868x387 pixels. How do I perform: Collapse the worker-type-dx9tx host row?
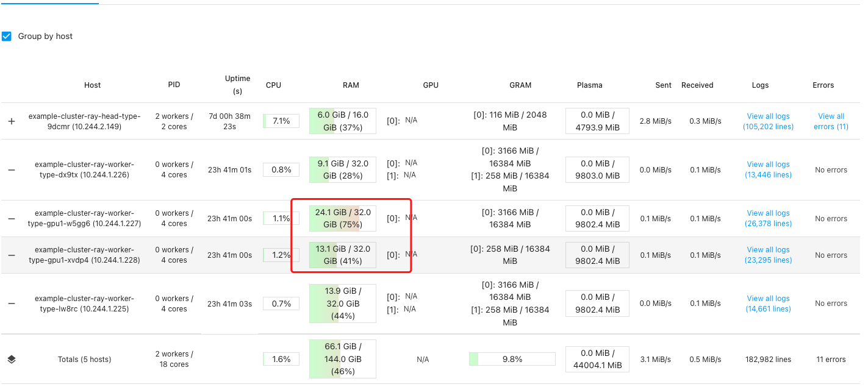point(11,170)
